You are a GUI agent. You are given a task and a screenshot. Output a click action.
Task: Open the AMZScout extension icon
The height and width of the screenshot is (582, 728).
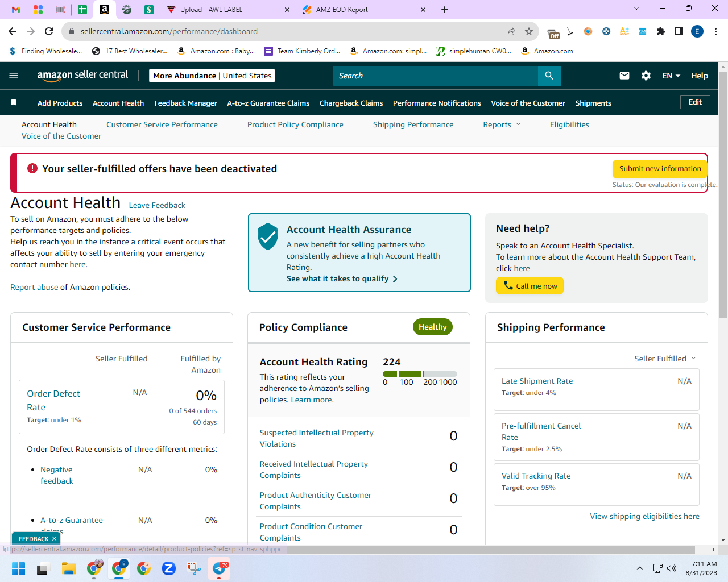tap(624, 31)
